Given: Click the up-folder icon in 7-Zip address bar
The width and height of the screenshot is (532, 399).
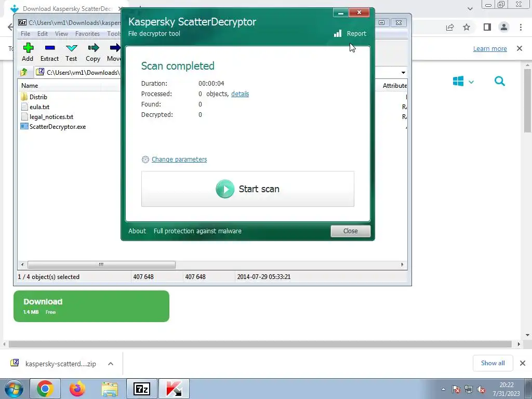Looking at the screenshot, I should (24, 72).
